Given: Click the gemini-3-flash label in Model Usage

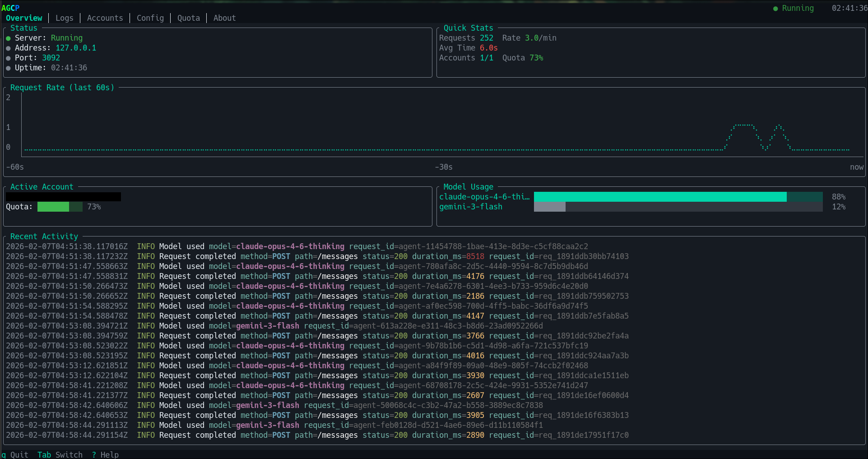Looking at the screenshot, I should pos(471,207).
